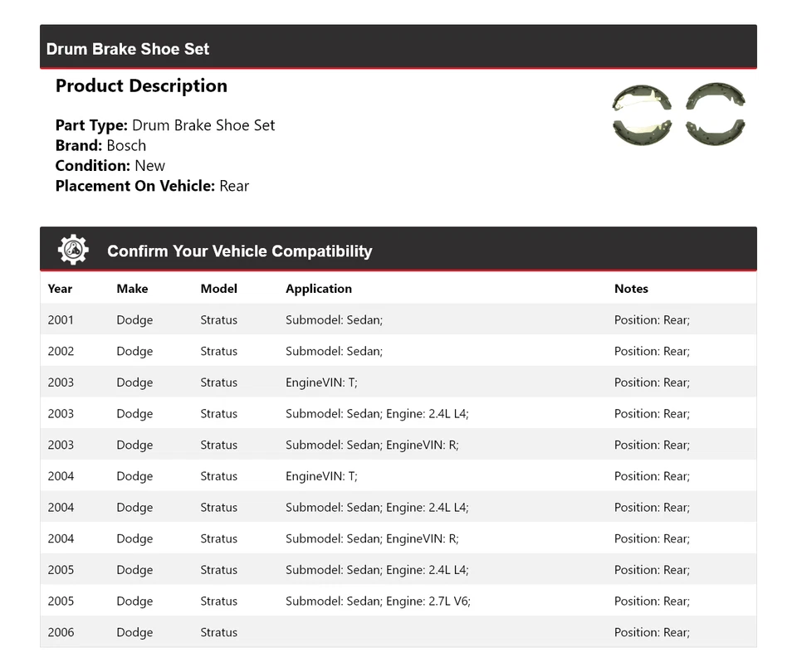Viewport: 797px width, 672px height.
Task: Click the Drum Brake Shoe Set header
Action: click(128, 49)
